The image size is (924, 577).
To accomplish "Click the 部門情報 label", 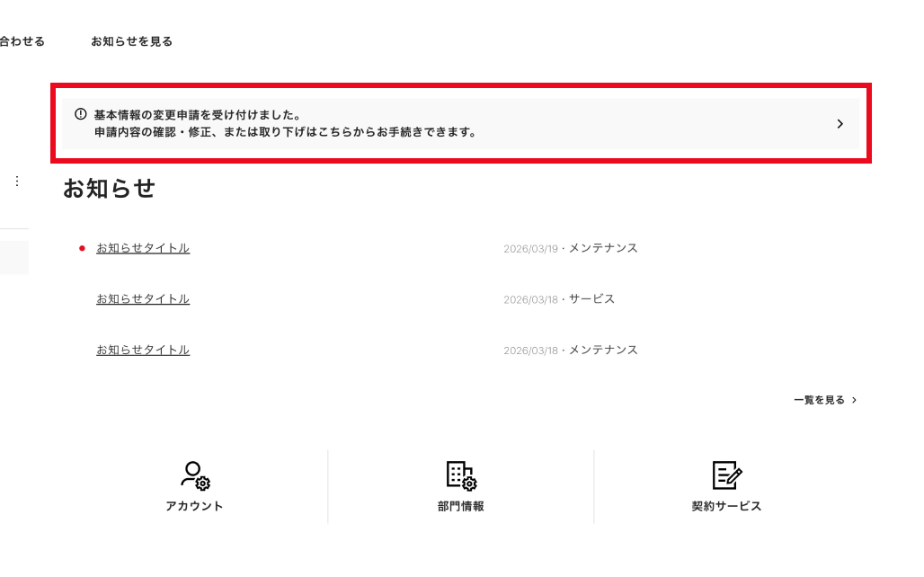I will [x=461, y=506].
